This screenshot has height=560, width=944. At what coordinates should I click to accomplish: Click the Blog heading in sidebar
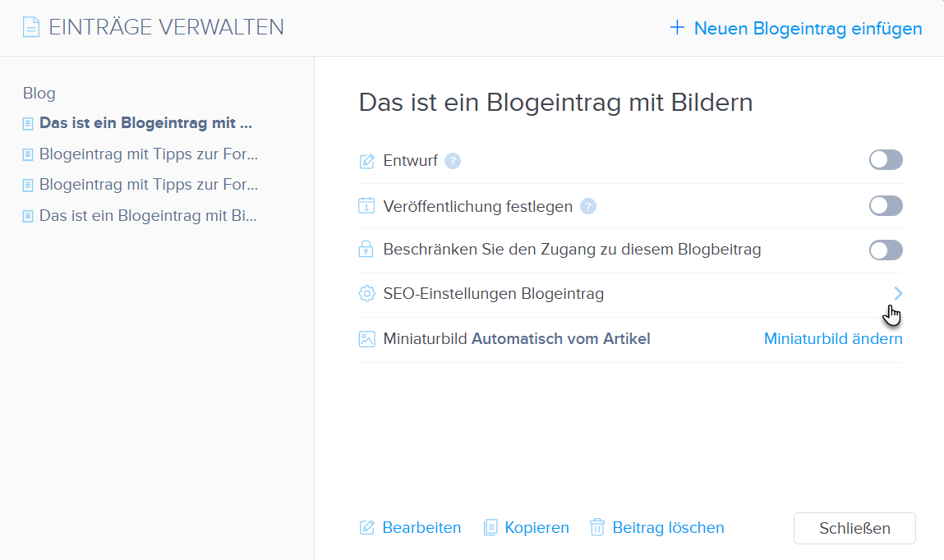coord(39,94)
